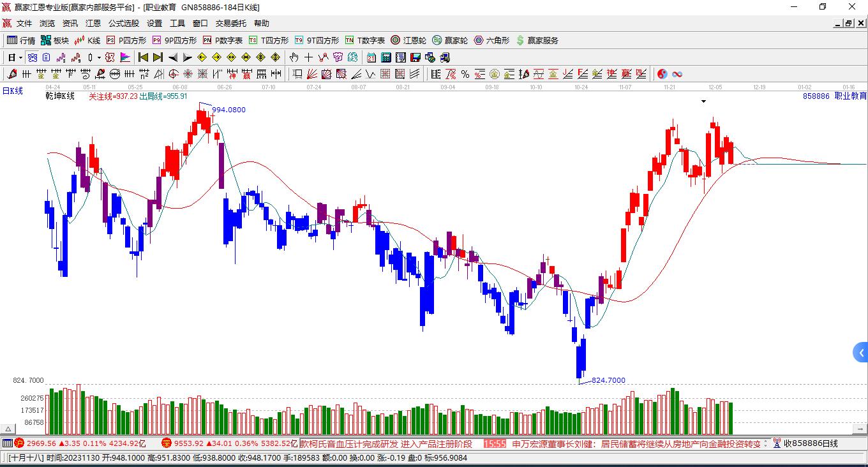Open the 9T四方形 tool
Image resolution: width=868 pixels, height=467 pixels.
(x=317, y=40)
